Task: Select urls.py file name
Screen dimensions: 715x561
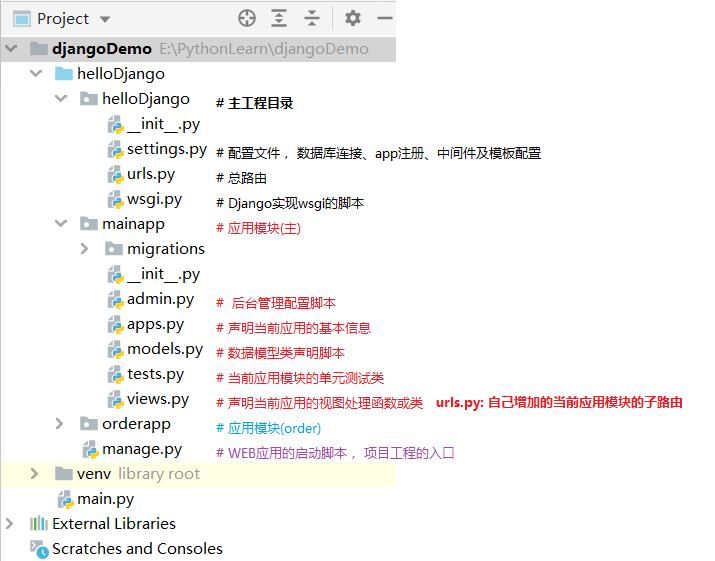Action: pyautogui.click(x=151, y=175)
